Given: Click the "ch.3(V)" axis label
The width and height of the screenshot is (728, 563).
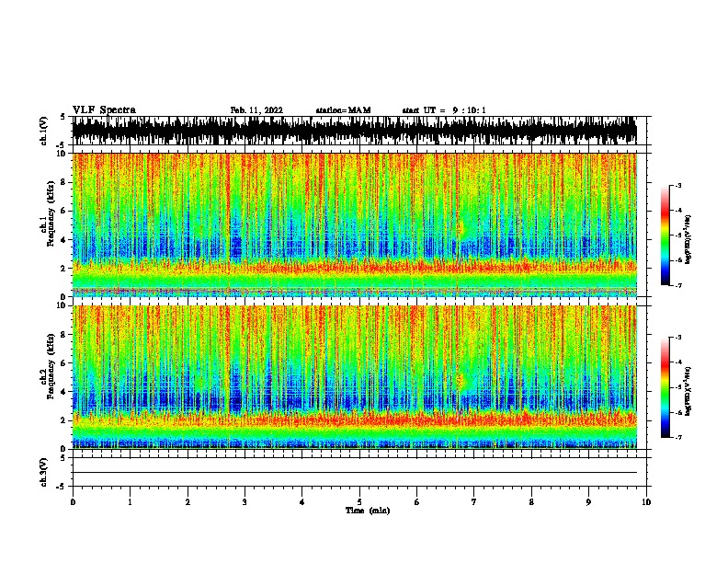Looking at the screenshot, I should [x=44, y=472].
